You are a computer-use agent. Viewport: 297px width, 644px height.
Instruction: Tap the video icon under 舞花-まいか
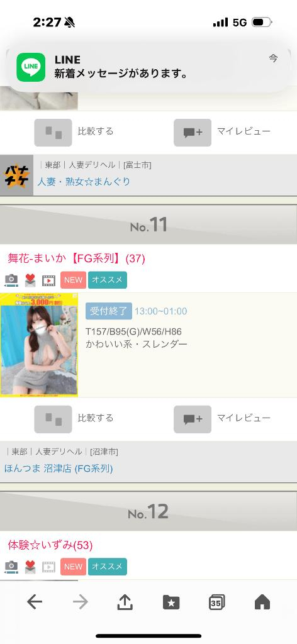[x=48, y=280]
